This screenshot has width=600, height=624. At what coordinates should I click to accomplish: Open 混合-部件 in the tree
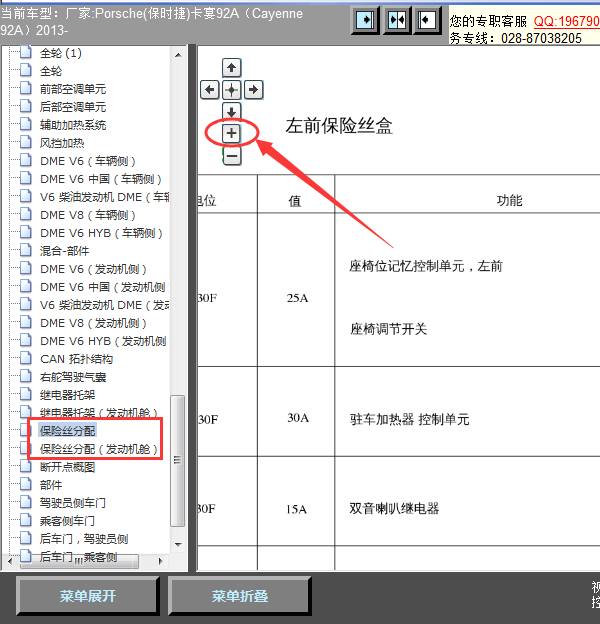click(64, 251)
